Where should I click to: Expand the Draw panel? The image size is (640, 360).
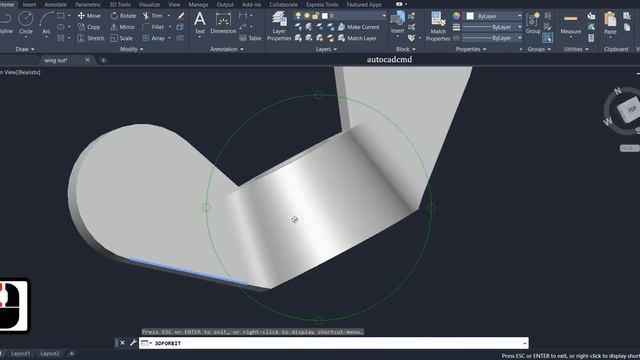[25, 49]
